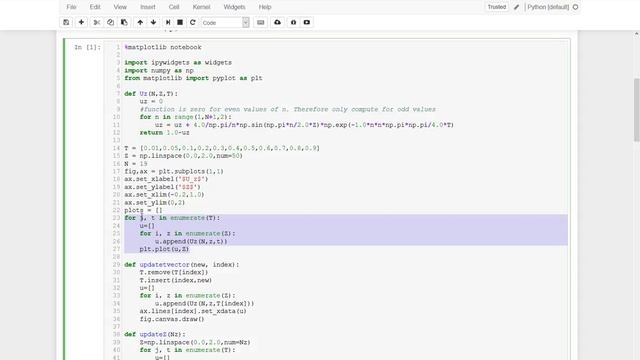Click the video-style toolbar icon
The height and width of the screenshot is (360, 640).
click(x=307, y=22)
